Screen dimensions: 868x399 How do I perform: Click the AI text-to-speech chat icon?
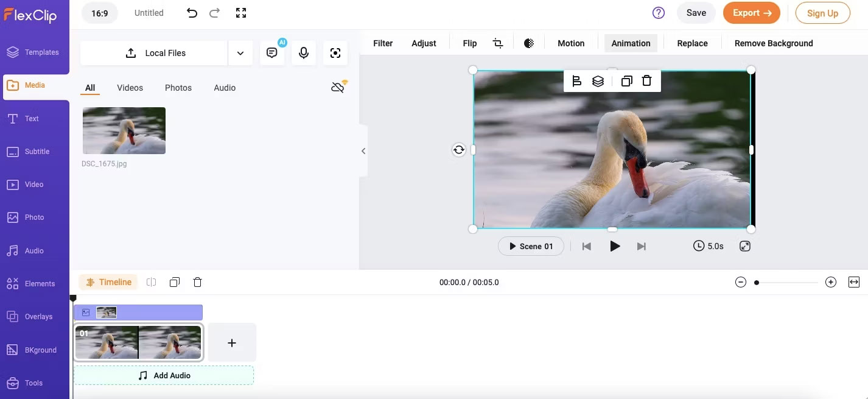[x=272, y=53]
